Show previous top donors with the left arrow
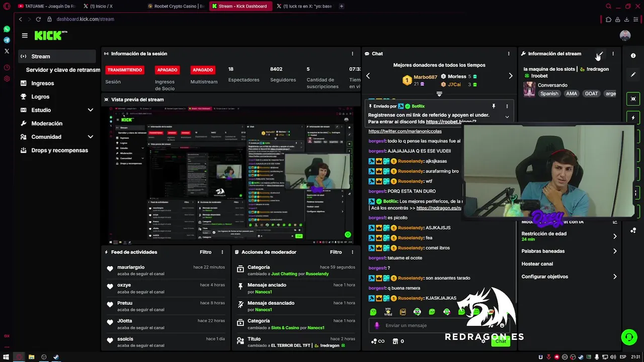This screenshot has height=362, width=644. pos(368,76)
